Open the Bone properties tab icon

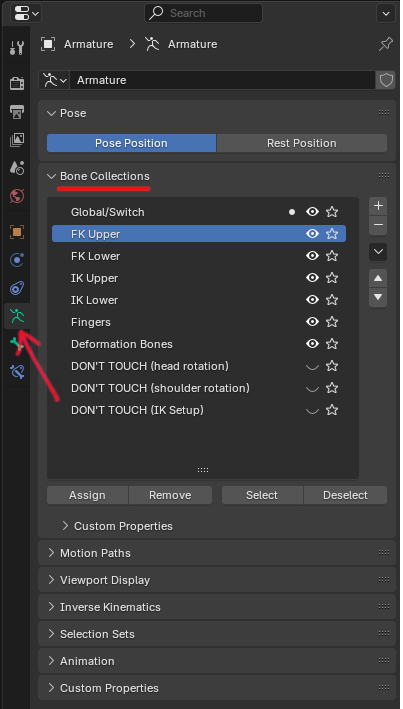click(16, 344)
